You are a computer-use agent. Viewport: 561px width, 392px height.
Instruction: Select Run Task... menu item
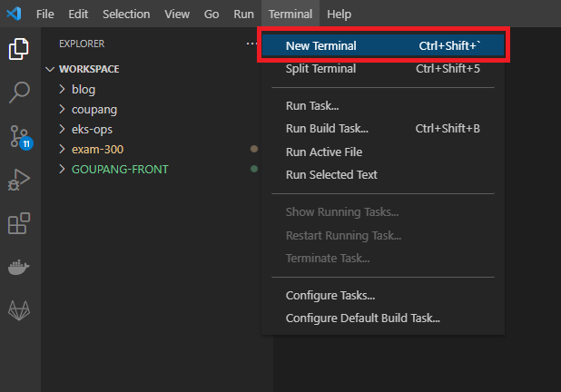(383, 106)
